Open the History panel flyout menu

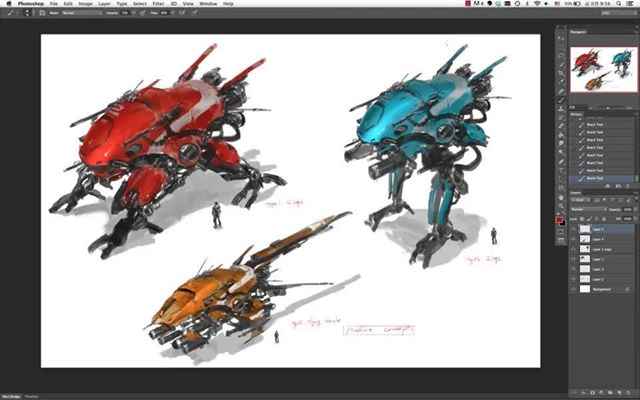(x=636, y=114)
